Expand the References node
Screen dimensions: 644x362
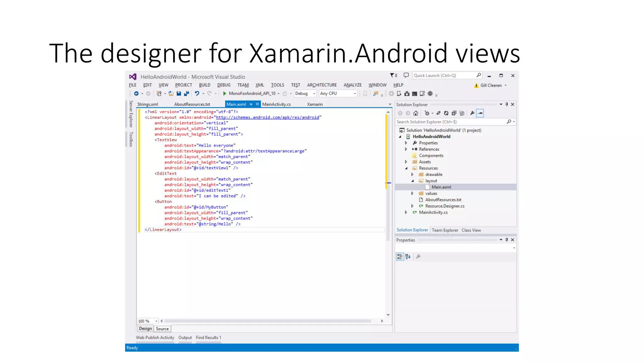click(x=406, y=149)
